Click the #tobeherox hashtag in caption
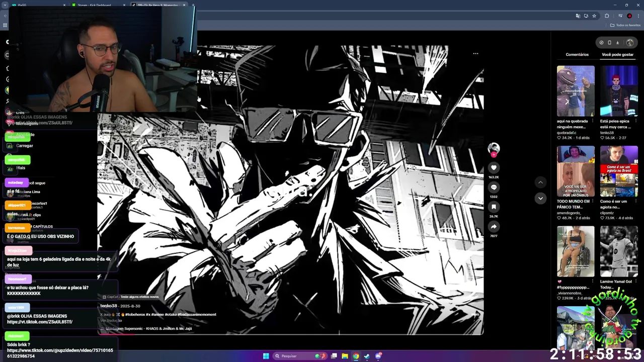This screenshot has width=644, height=362. (x=135, y=315)
